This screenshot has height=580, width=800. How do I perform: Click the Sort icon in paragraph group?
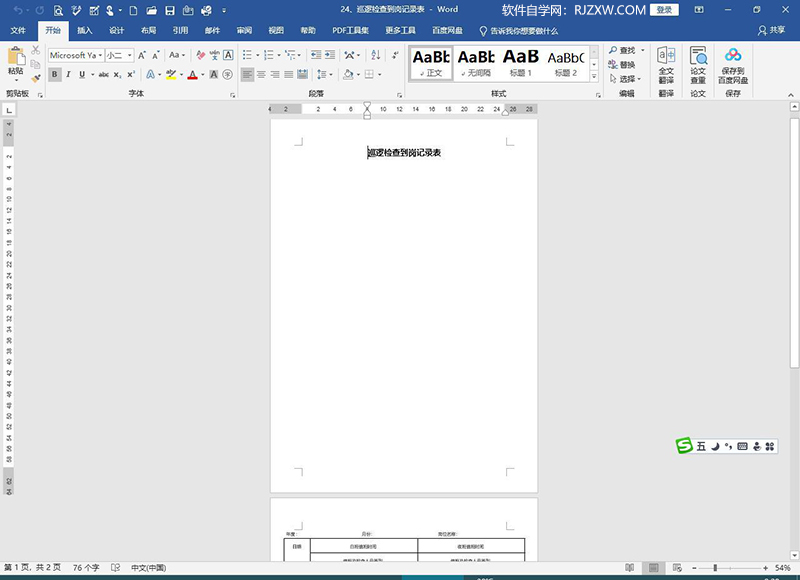point(376,55)
